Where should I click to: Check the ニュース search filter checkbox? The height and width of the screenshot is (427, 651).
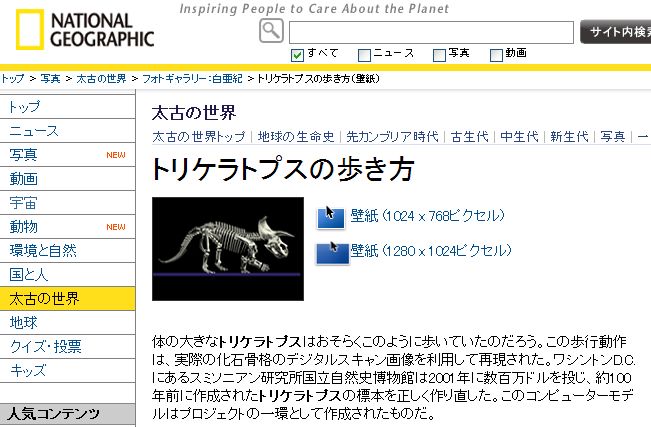coord(364,55)
